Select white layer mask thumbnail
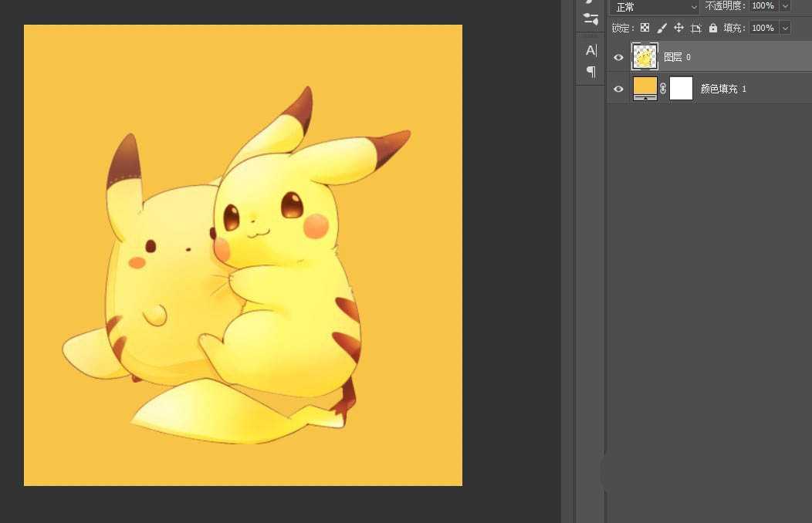 point(681,89)
